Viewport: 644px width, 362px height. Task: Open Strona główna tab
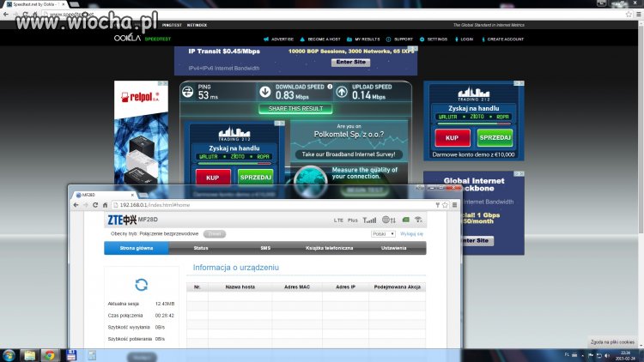point(137,248)
